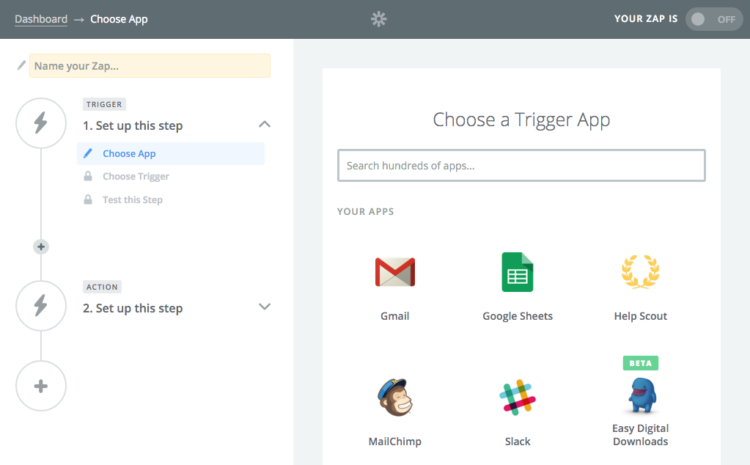Click the ACTION label tag
The width and height of the screenshot is (750, 465).
pyautogui.click(x=102, y=287)
